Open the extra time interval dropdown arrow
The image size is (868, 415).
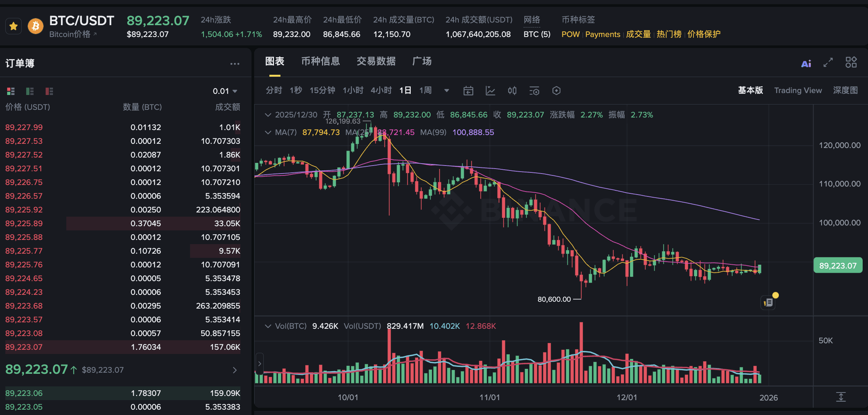pos(446,91)
